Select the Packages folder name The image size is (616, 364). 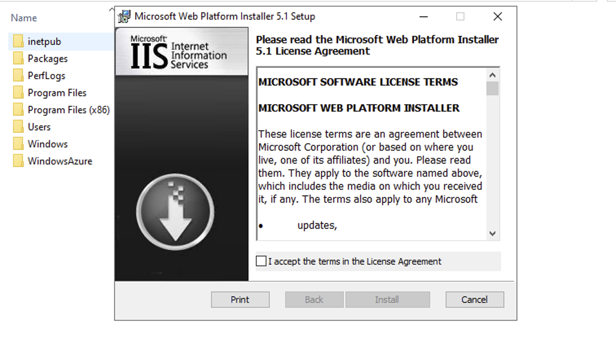(48, 59)
